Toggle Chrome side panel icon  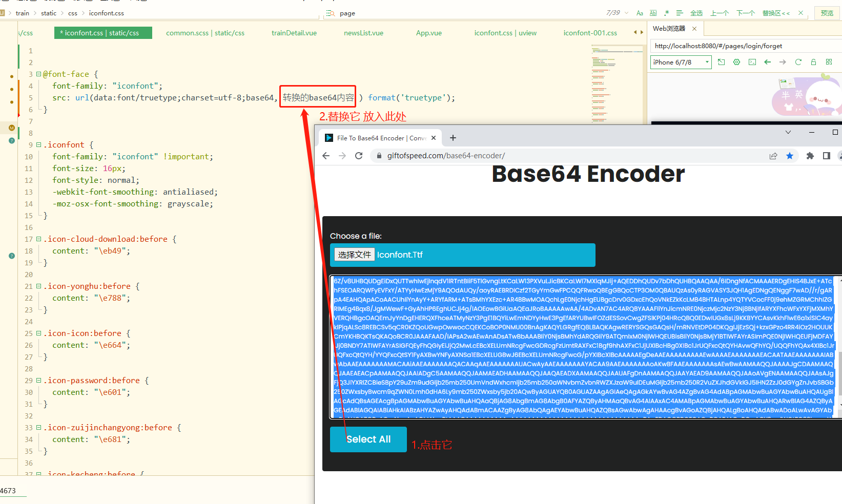pos(827,156)
